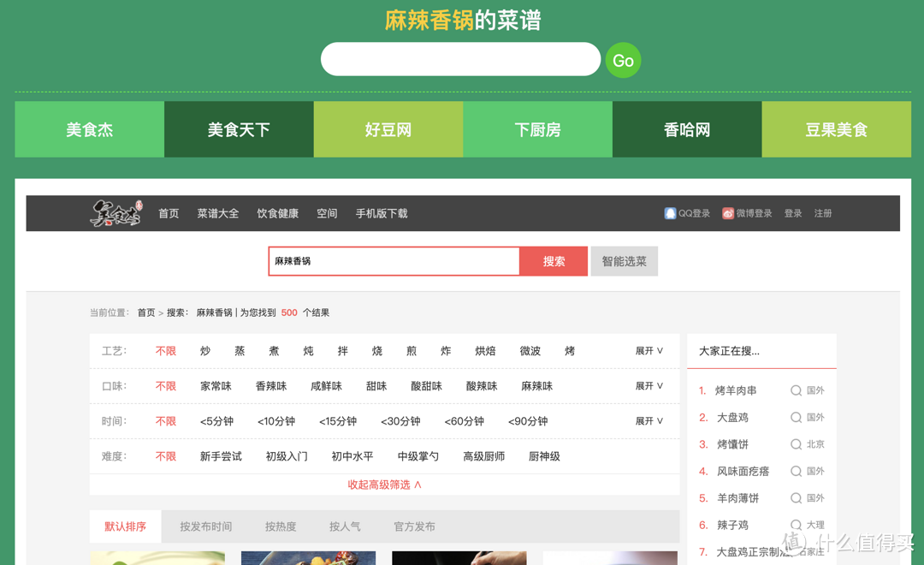The image size is (924, 565).
Task: Click the green Go button
Action: click(623, 60)
